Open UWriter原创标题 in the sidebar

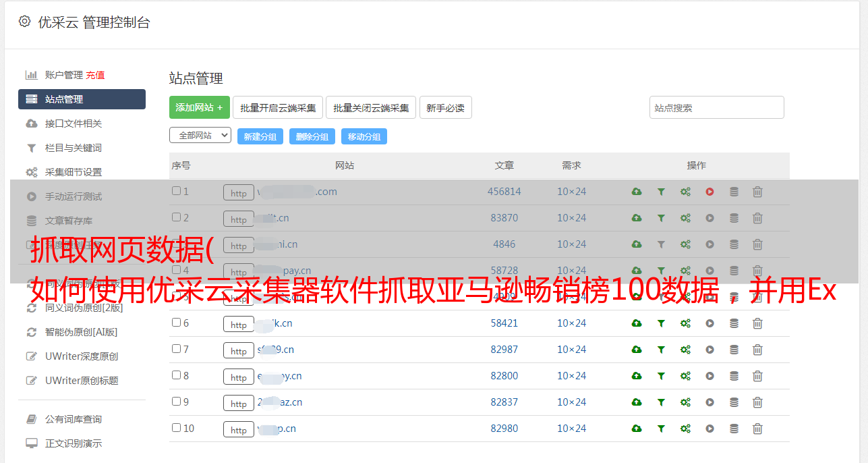click(82, 381)
